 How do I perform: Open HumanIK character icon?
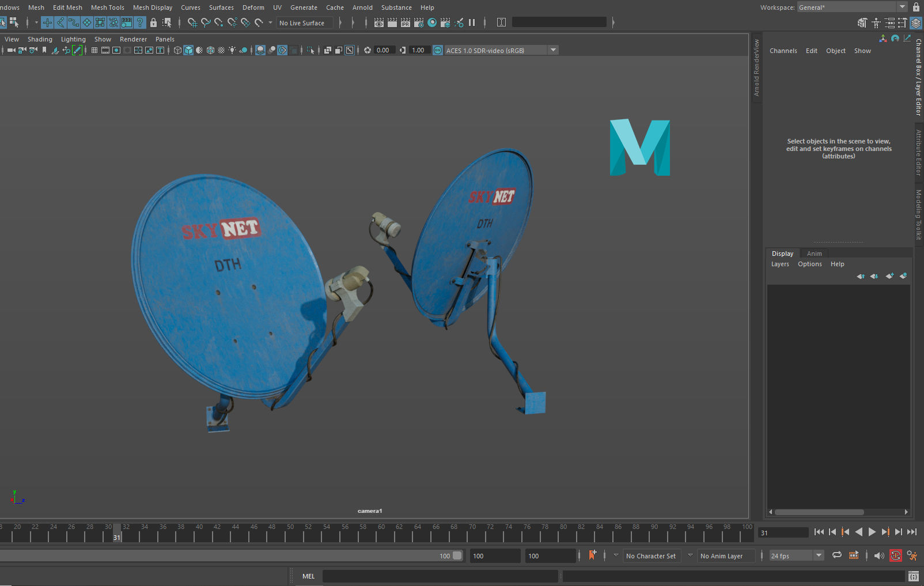click(x=876, y=23)
